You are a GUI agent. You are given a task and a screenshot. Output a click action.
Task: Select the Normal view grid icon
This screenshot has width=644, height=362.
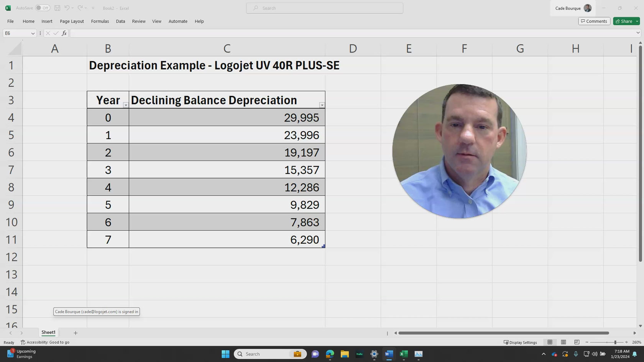click(x=550, y=342)
